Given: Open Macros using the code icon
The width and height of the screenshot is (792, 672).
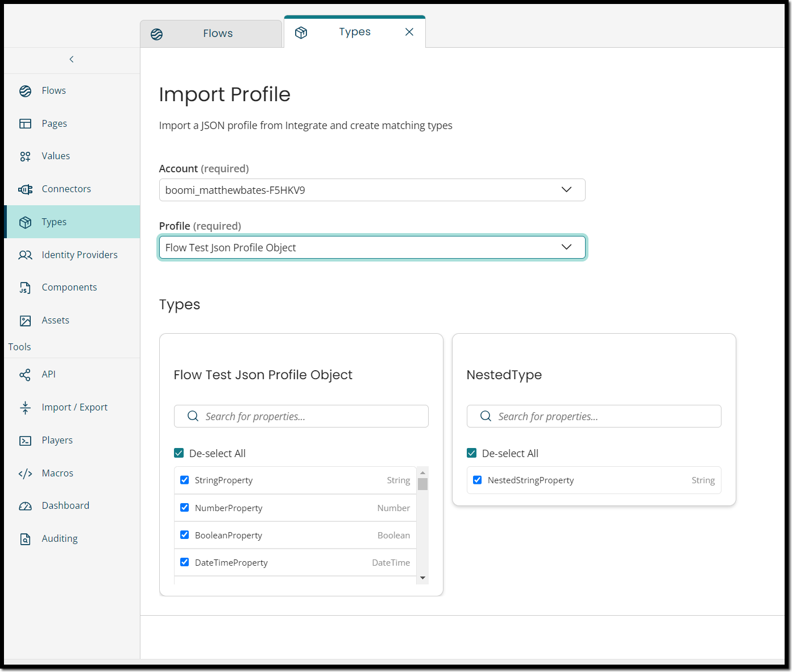Looking at the screenshot, I should coord(26,474).
